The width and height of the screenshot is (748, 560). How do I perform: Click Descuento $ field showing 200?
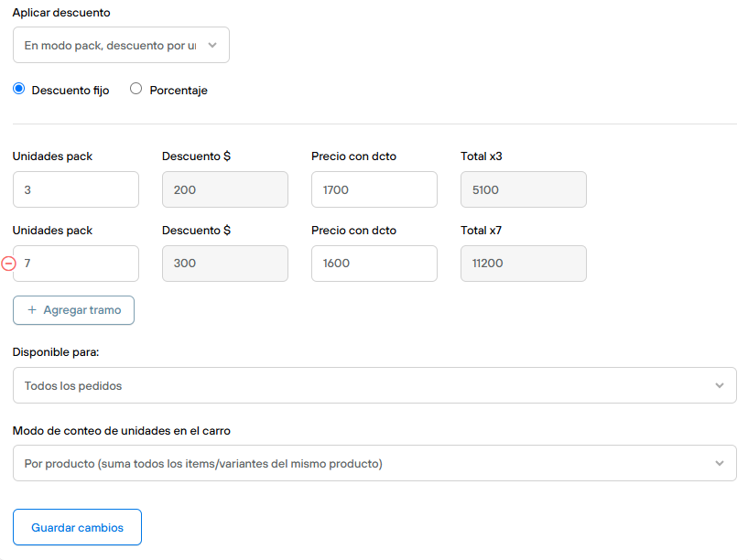225,189
